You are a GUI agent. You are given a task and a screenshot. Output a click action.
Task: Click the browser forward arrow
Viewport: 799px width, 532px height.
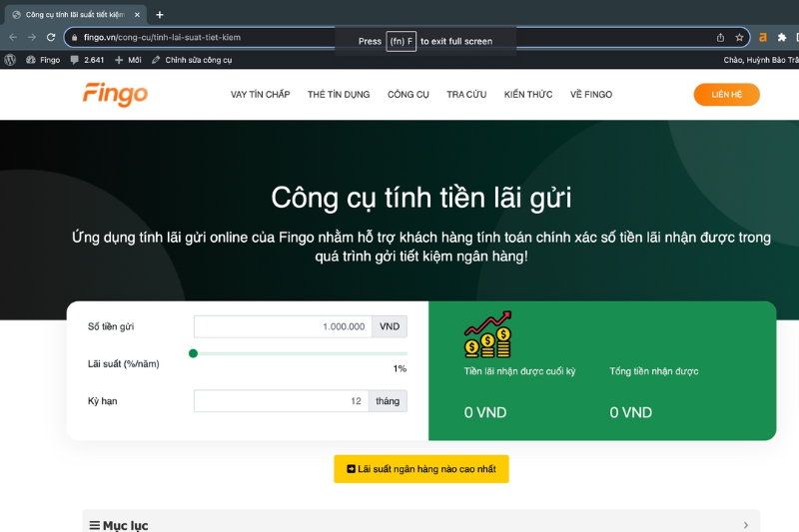point(32,37)
